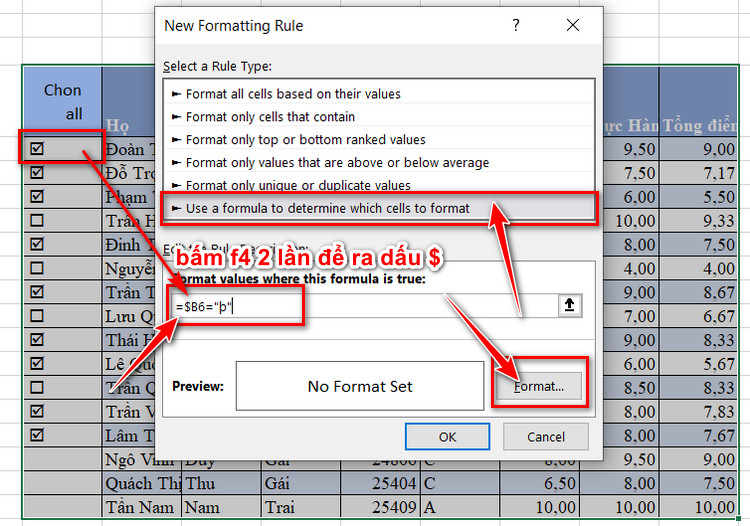Close the New Formatting Rule dialog
The height and width of the screenshot is (526, 750).
click(573, 25)
